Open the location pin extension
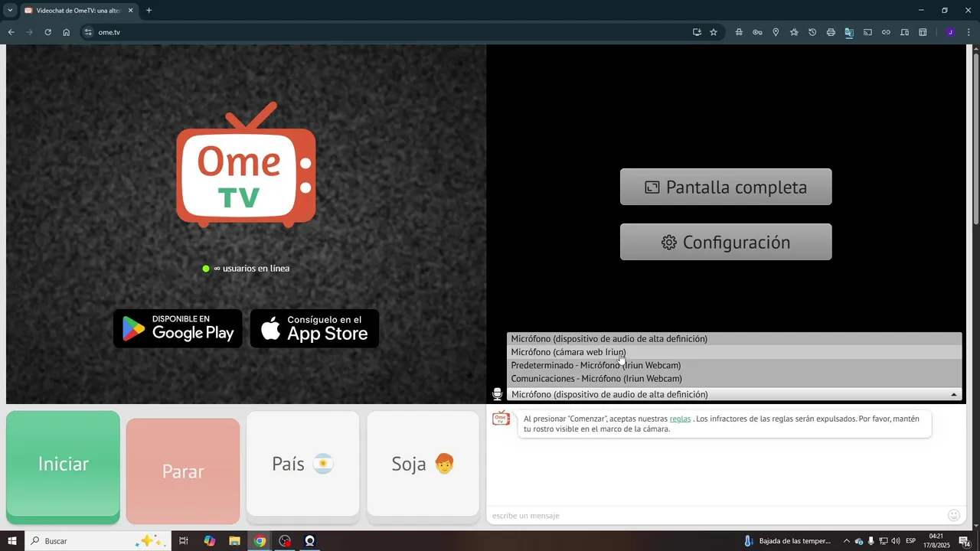Screen dimensions: 980x551 click(776, 32)
